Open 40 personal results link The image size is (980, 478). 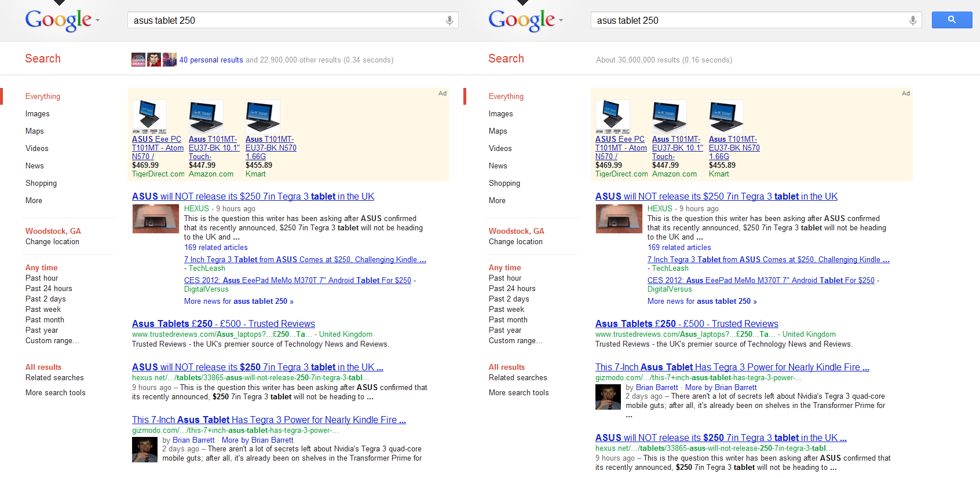coord(211,60)
